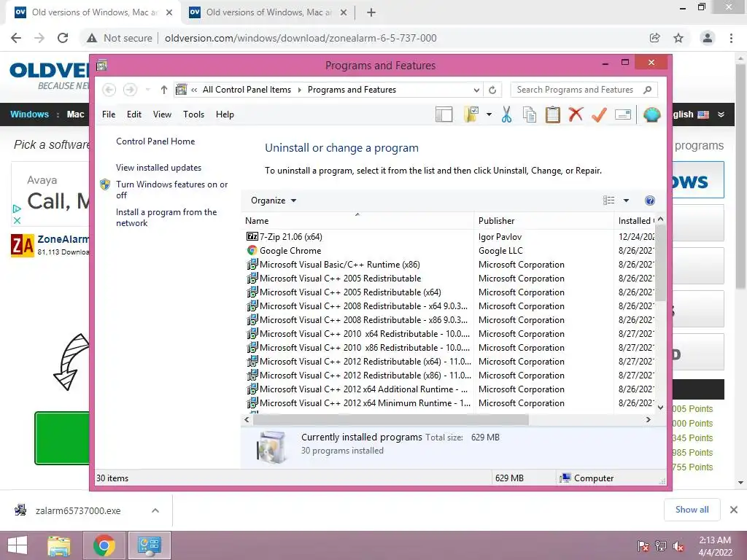Click the blue help question icon
This screenshot has height=560, width=747.
[x=649, y=201]
